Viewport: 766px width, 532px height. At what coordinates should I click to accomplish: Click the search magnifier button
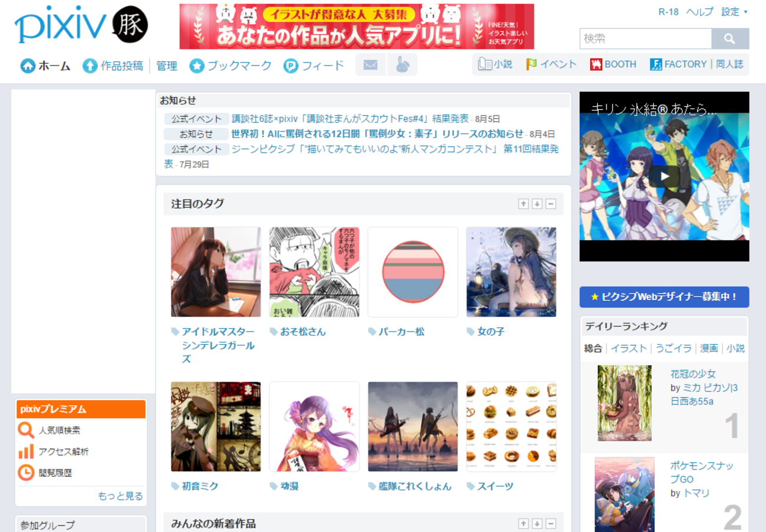[x=730, y=39]
